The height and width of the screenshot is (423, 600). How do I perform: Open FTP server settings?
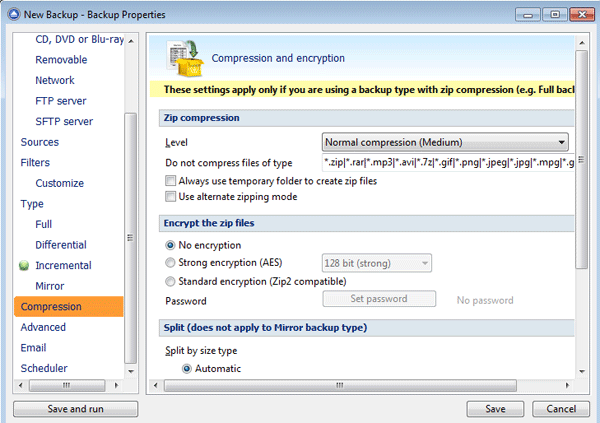(x=61, y=101)
